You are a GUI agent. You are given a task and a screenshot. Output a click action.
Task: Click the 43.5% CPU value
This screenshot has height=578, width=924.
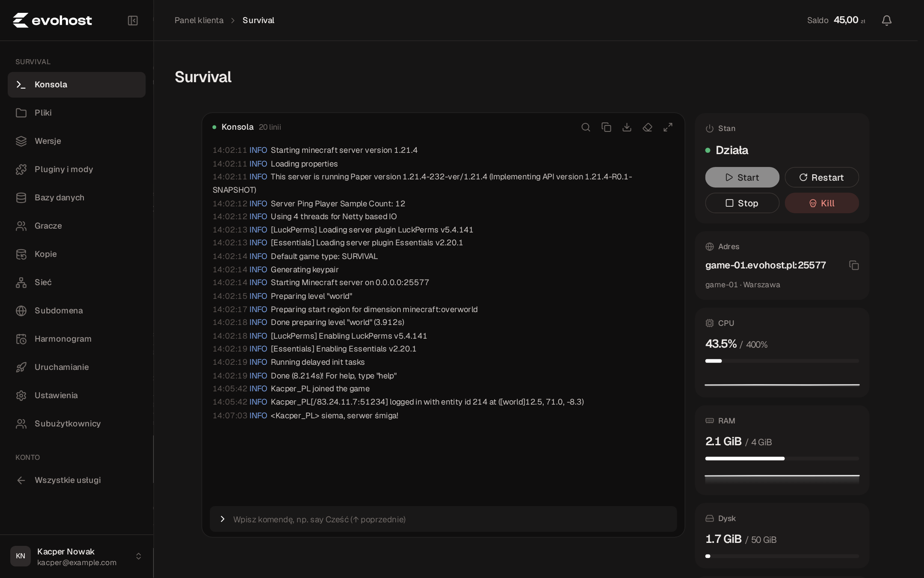(x=721, y=344)
